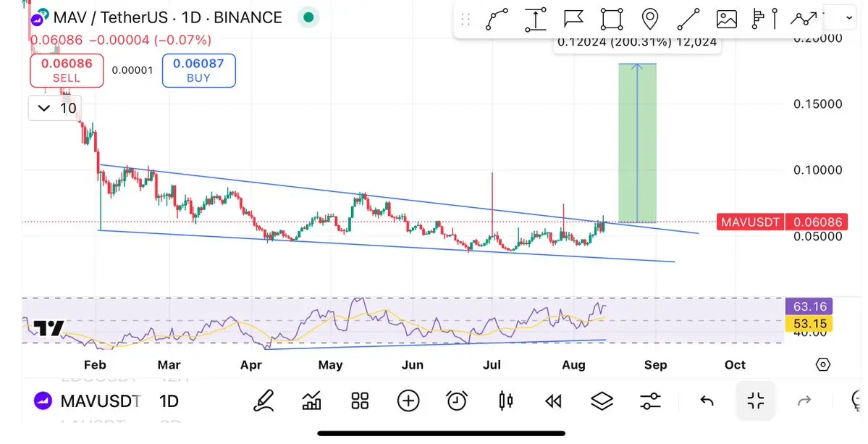Change chart type via candlestick icon

click(505, 401)
